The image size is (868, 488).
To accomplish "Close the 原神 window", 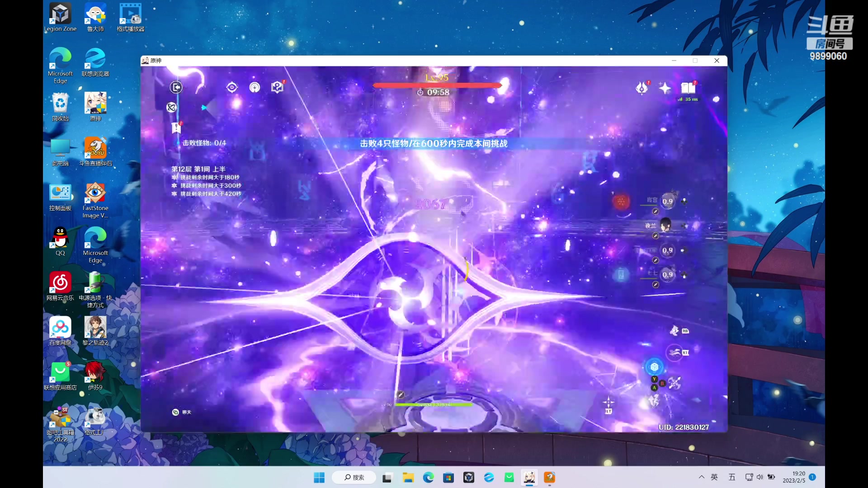I will coord(717,61).
